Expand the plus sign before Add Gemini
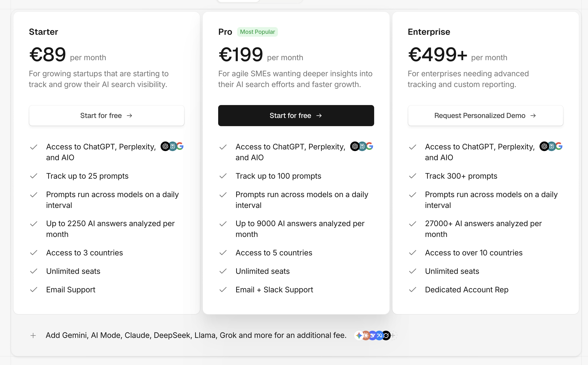 point(33,335)
